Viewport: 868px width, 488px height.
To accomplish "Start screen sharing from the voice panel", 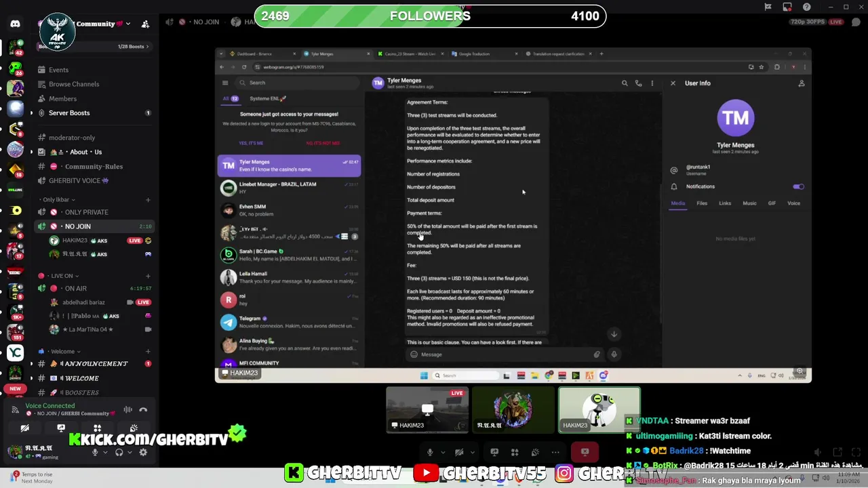I will [x=61, y=428].
